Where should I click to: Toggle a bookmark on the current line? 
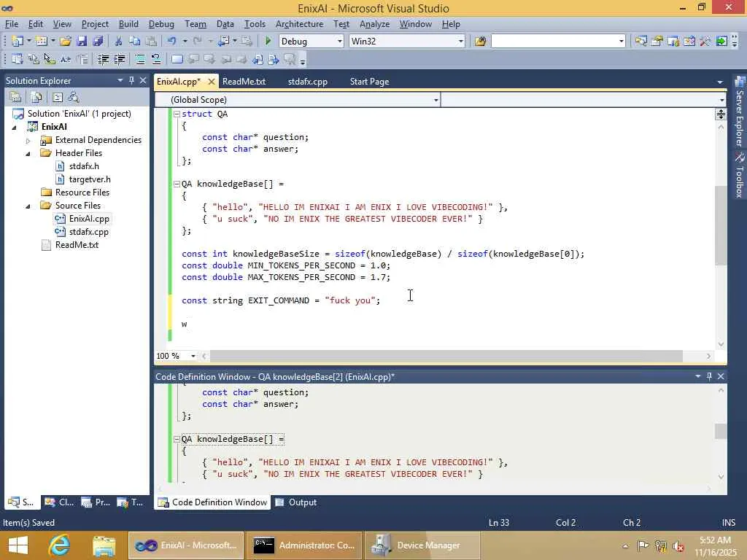click(x=177, y=60)
